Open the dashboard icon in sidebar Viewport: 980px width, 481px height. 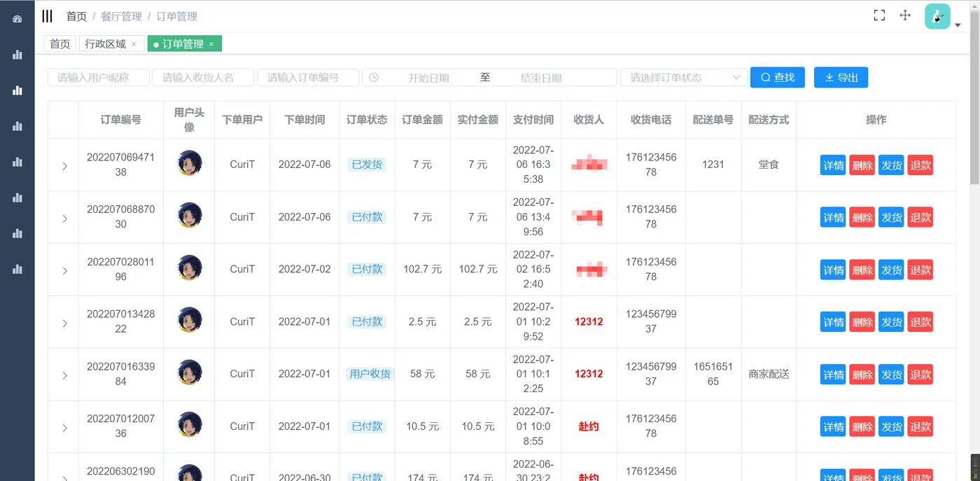pos(17,19)
